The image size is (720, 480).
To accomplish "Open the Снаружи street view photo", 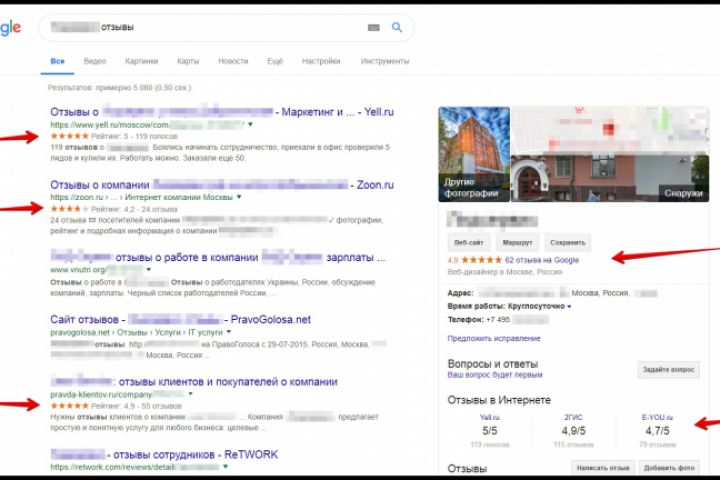I will [x=610, y=179].
